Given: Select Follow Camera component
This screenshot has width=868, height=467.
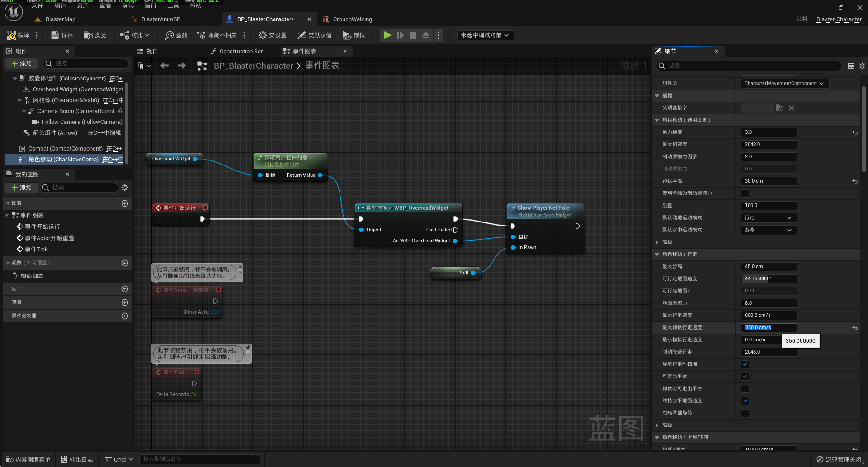Looking at the screenshot, I should pyautogui.click(x=78, y=122).
